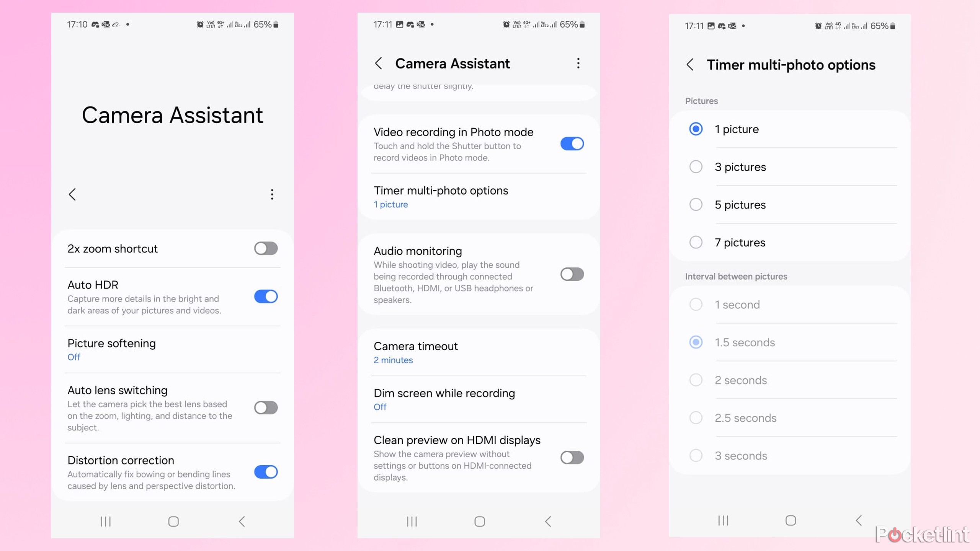Tap back arrow on left panel
The height and width of the screenshot is (551, 980).
72,194
